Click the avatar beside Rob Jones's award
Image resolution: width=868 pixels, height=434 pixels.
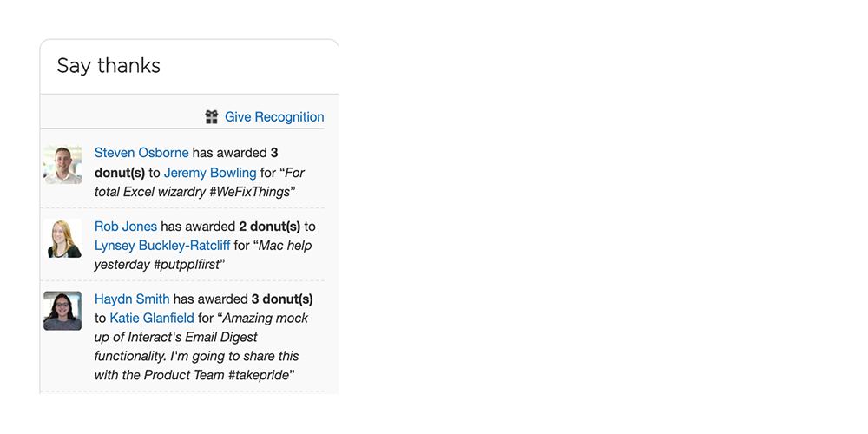(62, 238)
